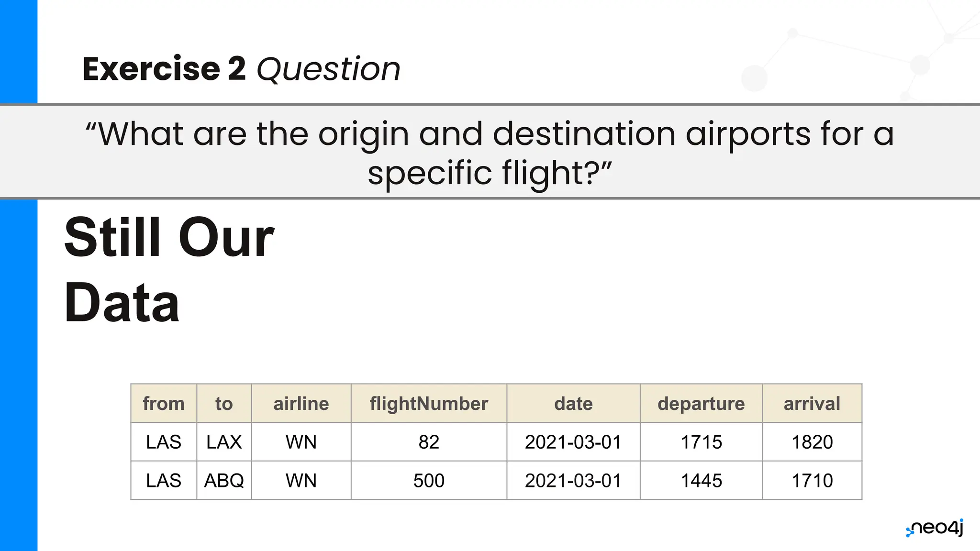Click the 1445 departure time cell

point(701,480)
